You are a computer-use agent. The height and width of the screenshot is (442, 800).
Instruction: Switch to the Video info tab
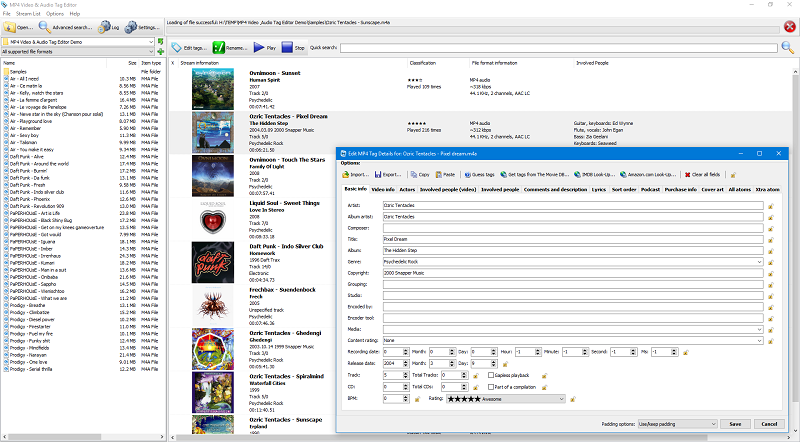(383, 189)
